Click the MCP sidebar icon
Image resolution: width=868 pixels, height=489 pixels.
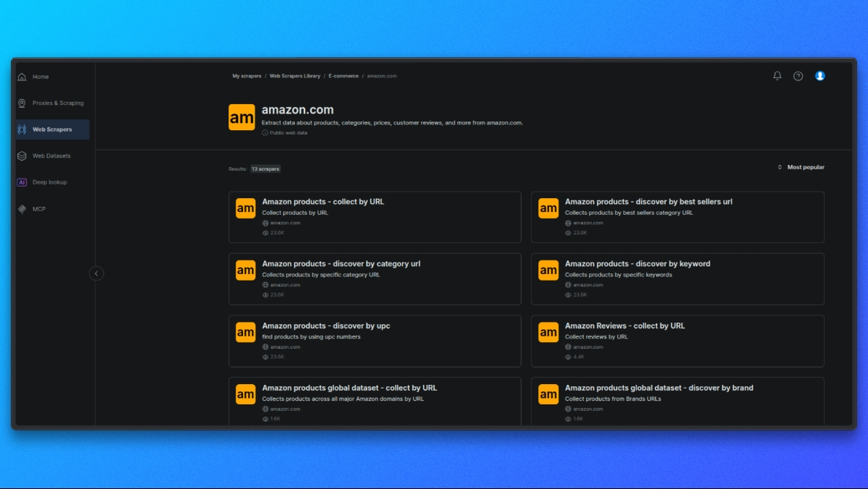22,209
